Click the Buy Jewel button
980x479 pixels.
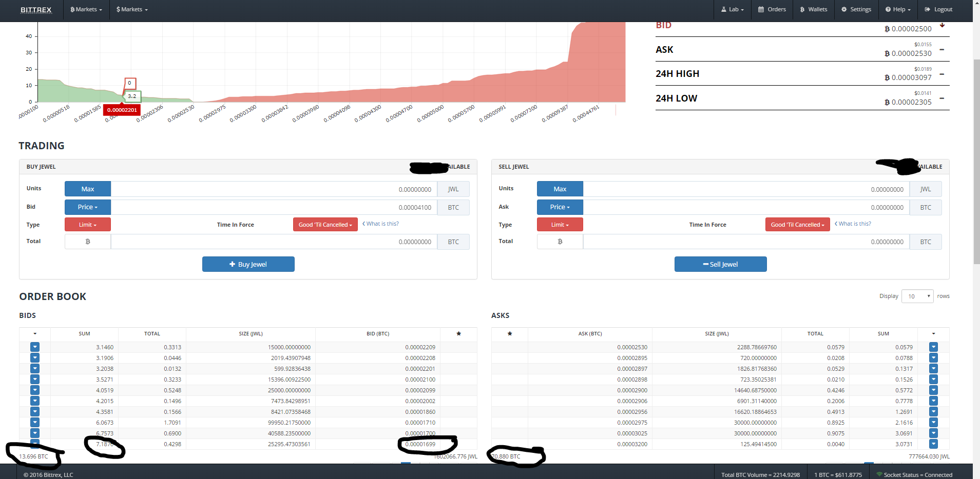tap(248, 264)
